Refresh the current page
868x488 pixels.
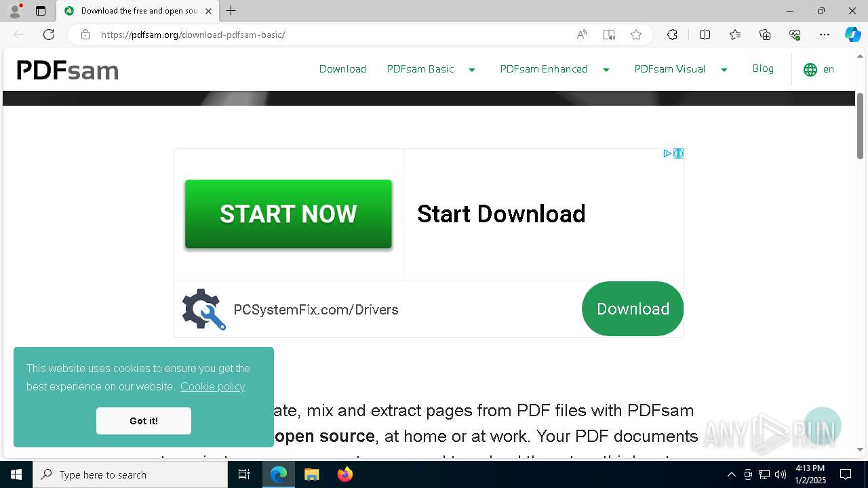pyautogui.click(x=49, y=35)
